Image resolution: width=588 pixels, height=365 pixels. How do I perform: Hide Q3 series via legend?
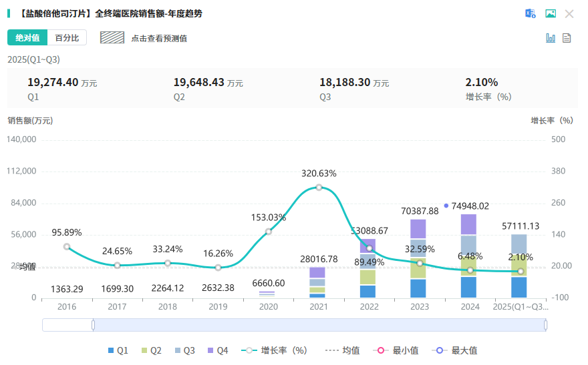tap(184, 350)
